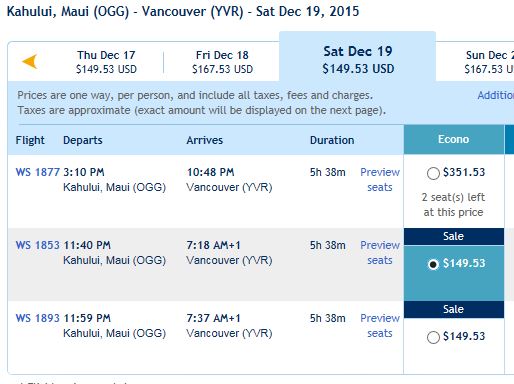This screenshot has width=514, height=384.
Task: Switch to the Fri Dec 18 date tab
Action: click(x=222, y=62)
